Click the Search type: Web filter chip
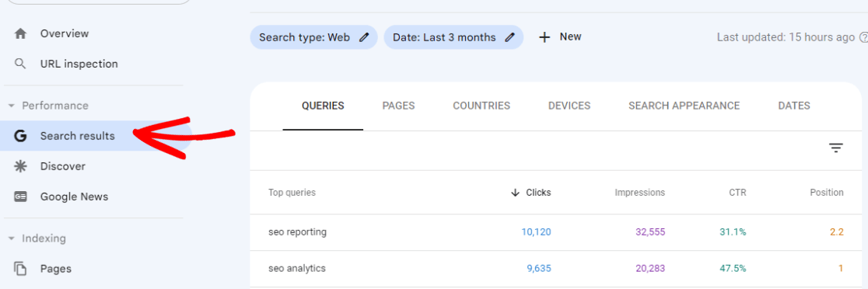 [x=314, y=37]
